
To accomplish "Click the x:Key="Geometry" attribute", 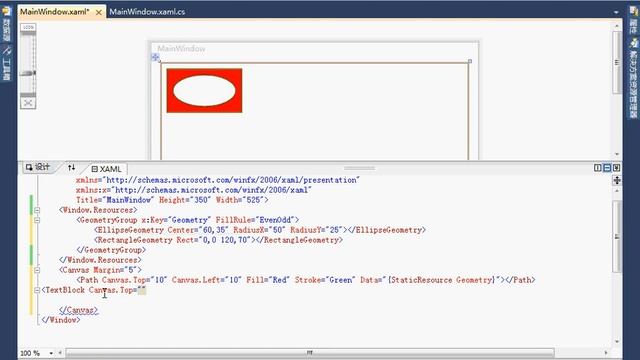I will 176,220.
